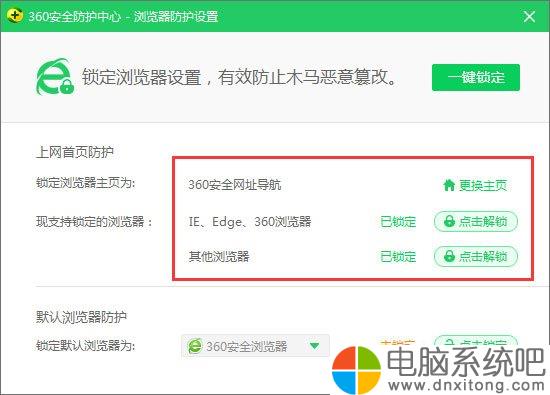Click the 锁定浏览器主页为 label
This screenshot has width=550, height=395.
click(x=86, y=183)
